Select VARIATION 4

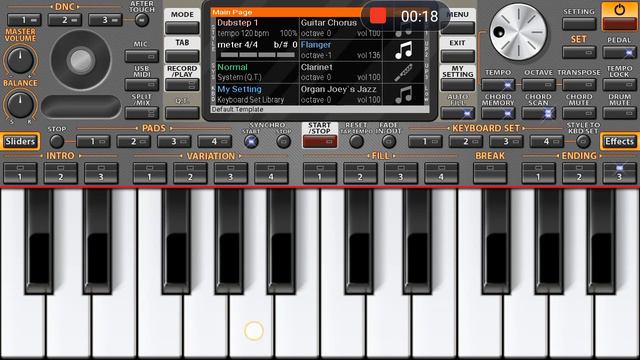click(271, 173)
